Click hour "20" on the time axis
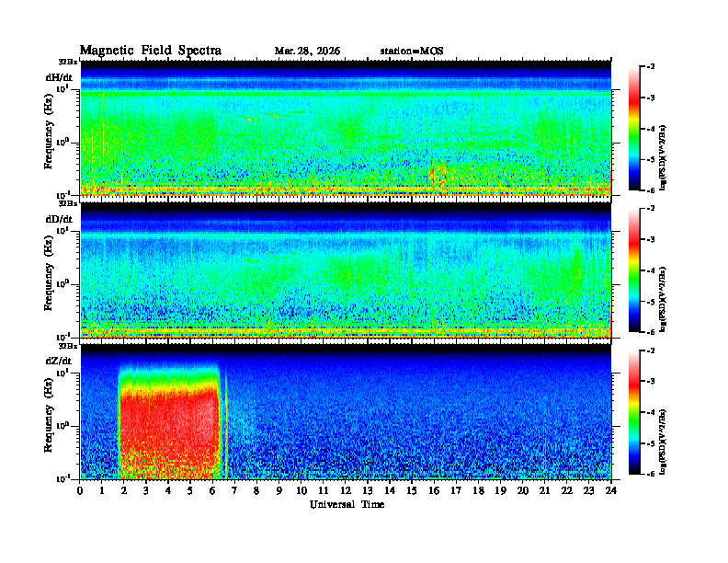This screenshot has height=563, width=728. (522, 490)
